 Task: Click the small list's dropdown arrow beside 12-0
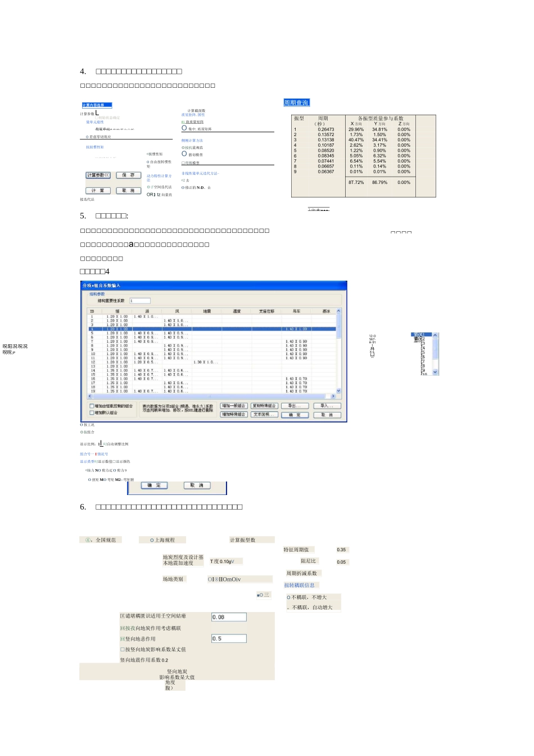pyautogui.click(x=436, y=372)
